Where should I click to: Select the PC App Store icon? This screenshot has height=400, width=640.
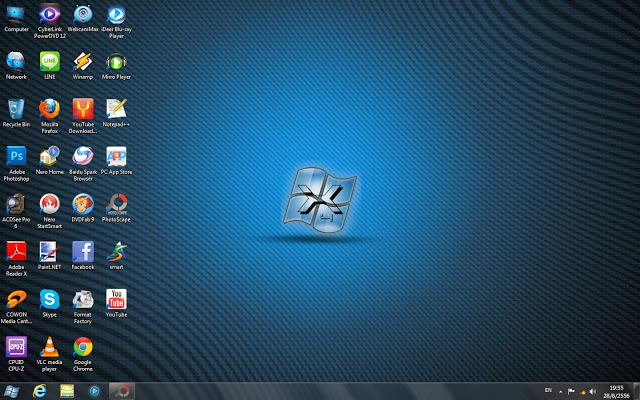116,161
